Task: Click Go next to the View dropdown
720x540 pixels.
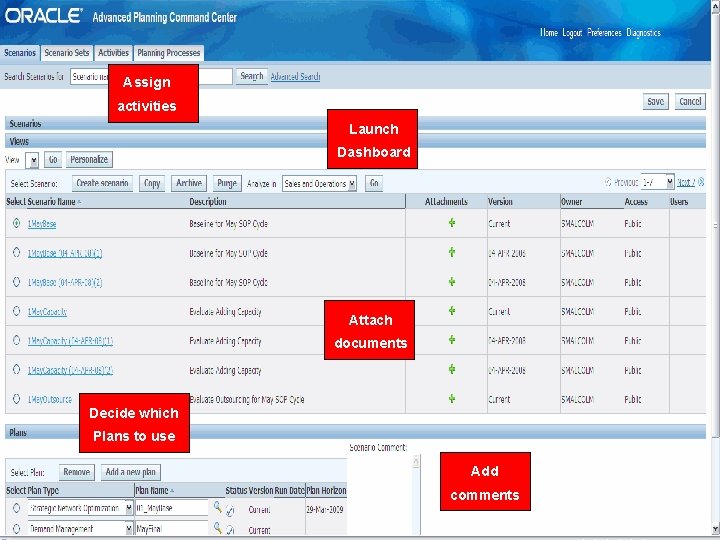Action: click(53, 160)
